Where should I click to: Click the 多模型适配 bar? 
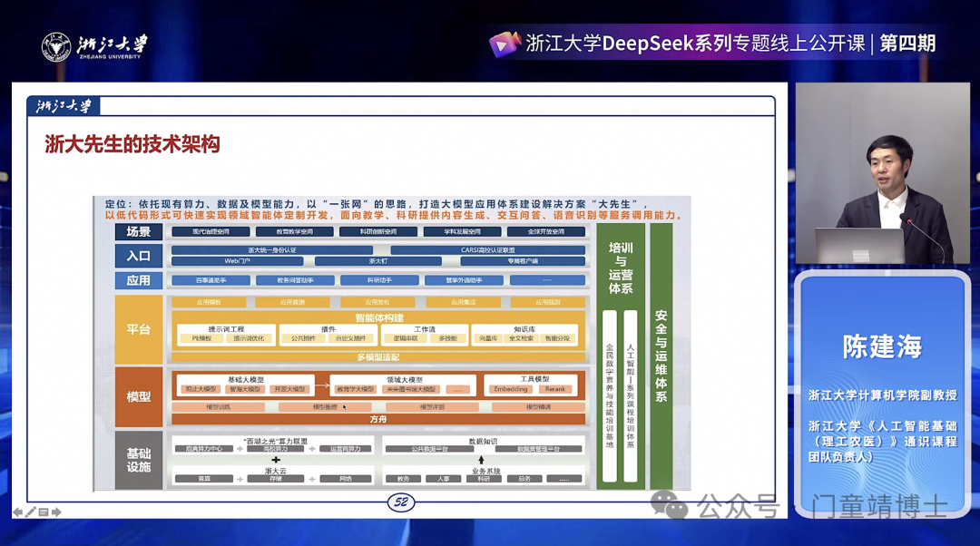point(378,357)
